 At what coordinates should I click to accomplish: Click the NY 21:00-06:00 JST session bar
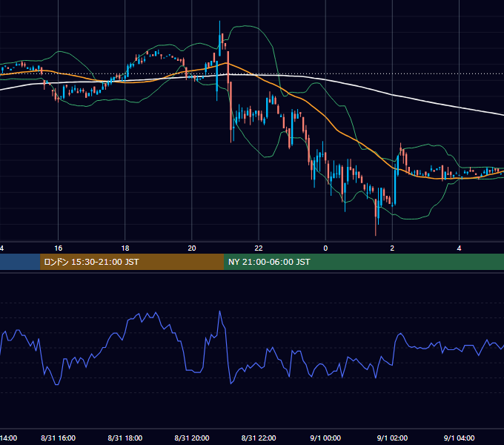[x=364, y=262]
